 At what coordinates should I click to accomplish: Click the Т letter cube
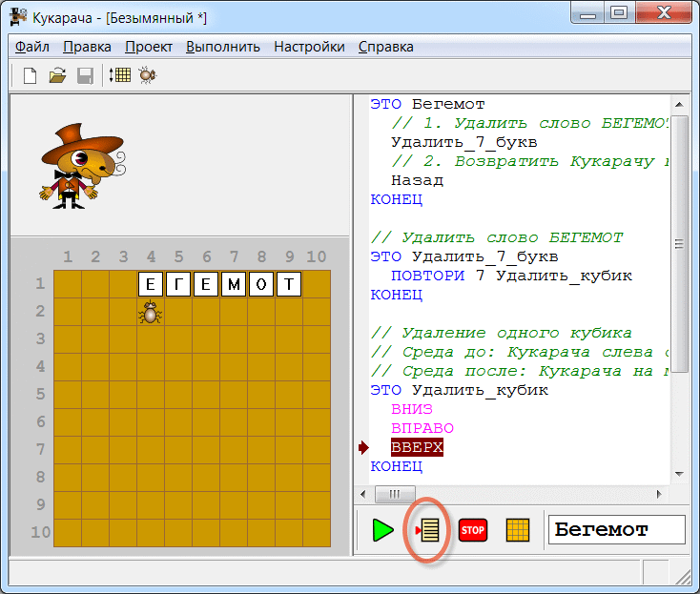[x=289, y=284]
